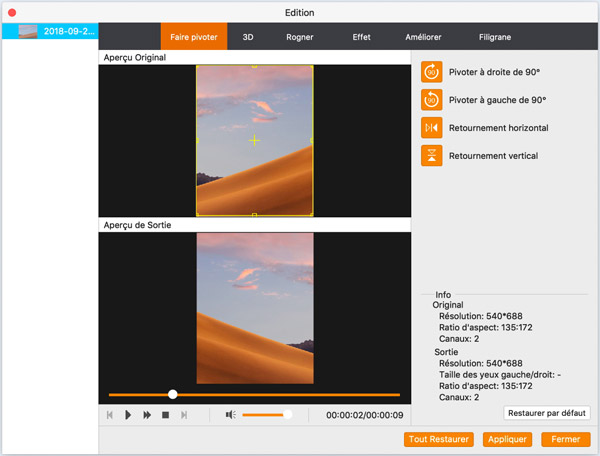Click the Pivoter à droite de 90° label

(x=494, y=72)
